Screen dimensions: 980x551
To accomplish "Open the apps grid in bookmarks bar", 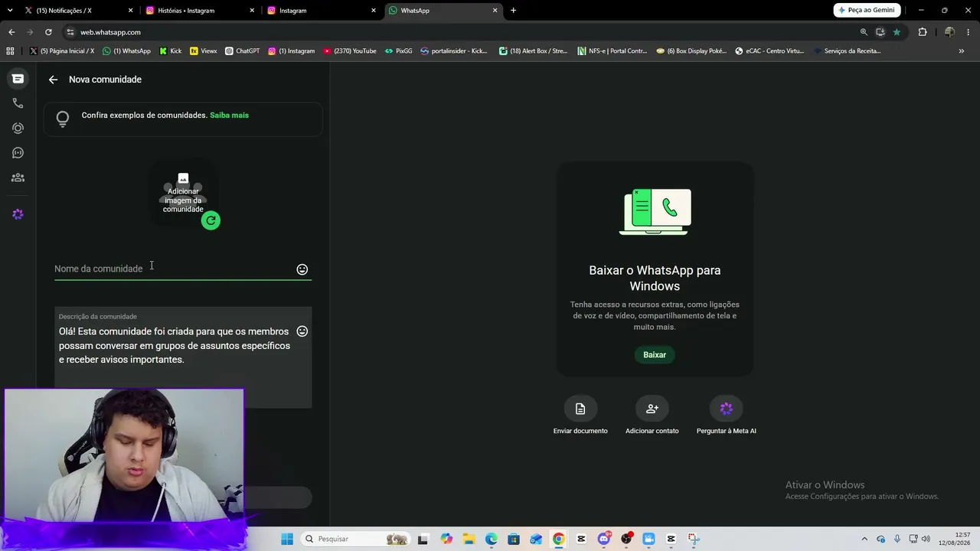I will pos(10,51).
